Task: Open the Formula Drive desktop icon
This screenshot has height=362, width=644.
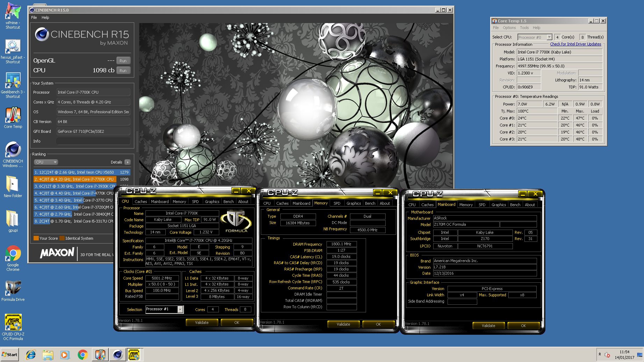Action: (13, 291)
